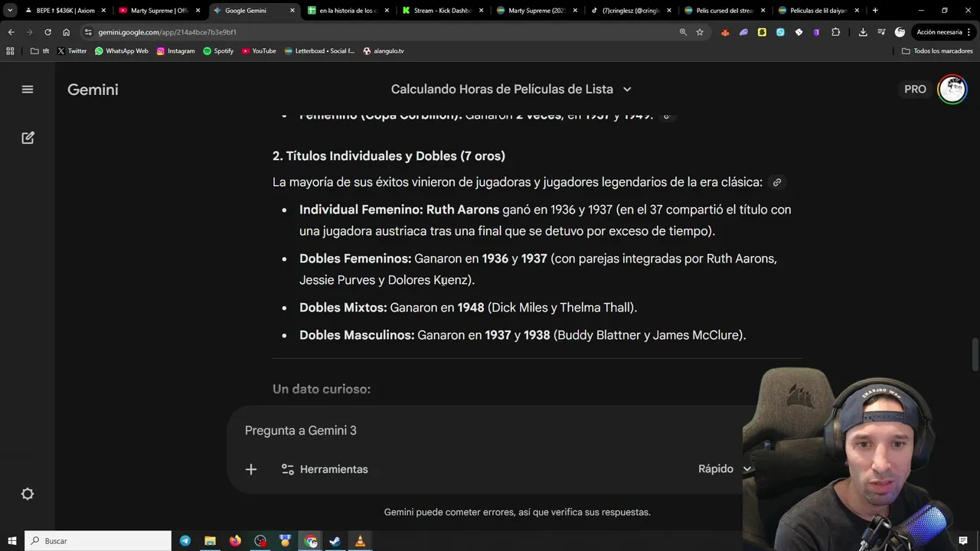Open the 'tft' bookmark folder
This screenshot has height=551, width=980.
tap(40, 51)
